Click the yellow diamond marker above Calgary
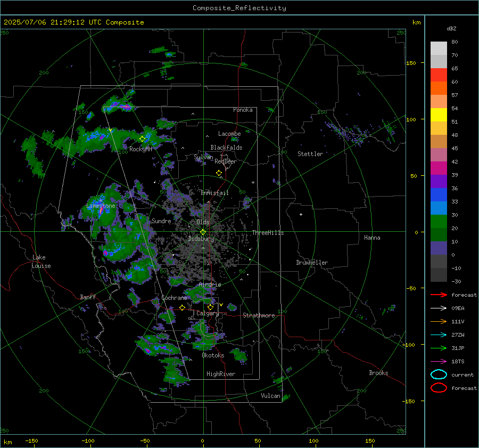 click(210, 307)
